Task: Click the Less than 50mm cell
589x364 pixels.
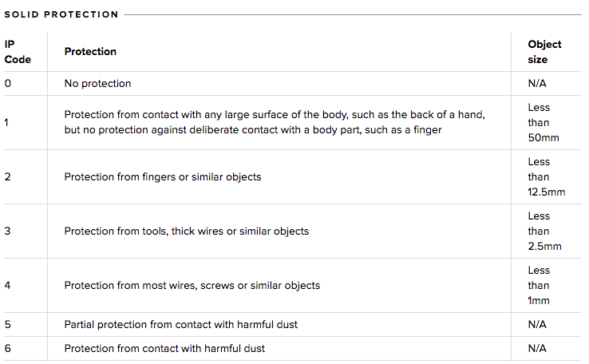Action: [x=544, y=122]
